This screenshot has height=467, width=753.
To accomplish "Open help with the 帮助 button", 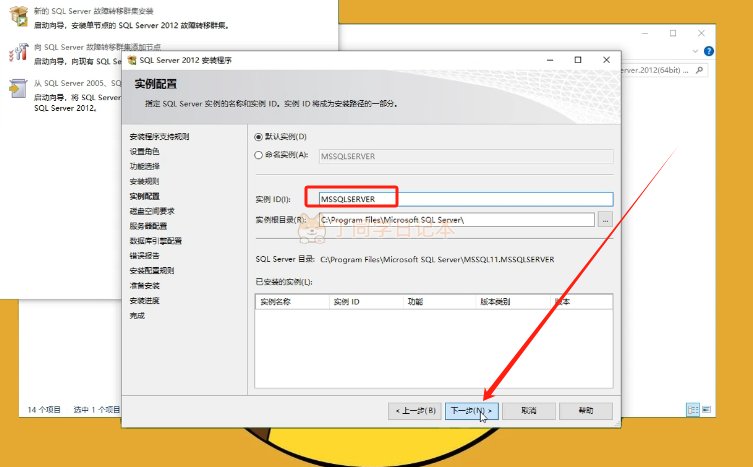I will 586,411.
